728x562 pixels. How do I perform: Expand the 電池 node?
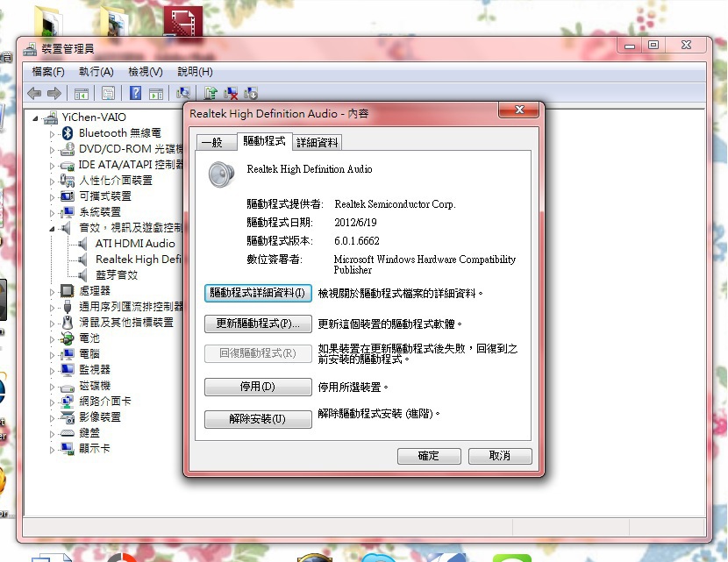pyautogui.click(x=52, y=339)
